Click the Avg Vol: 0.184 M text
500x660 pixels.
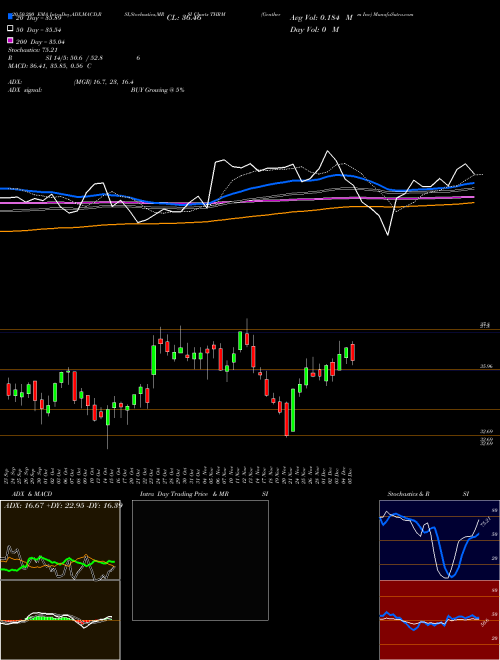pyautogui.click(x=321, y=18)
